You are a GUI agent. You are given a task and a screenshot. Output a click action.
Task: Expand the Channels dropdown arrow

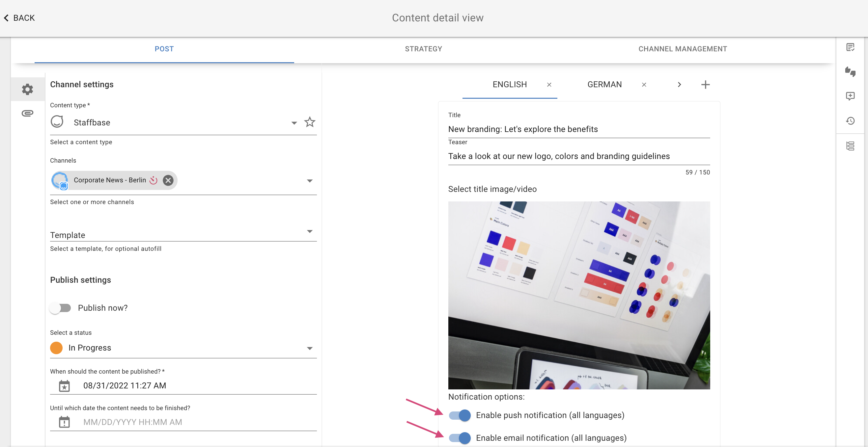coord(310,181)
